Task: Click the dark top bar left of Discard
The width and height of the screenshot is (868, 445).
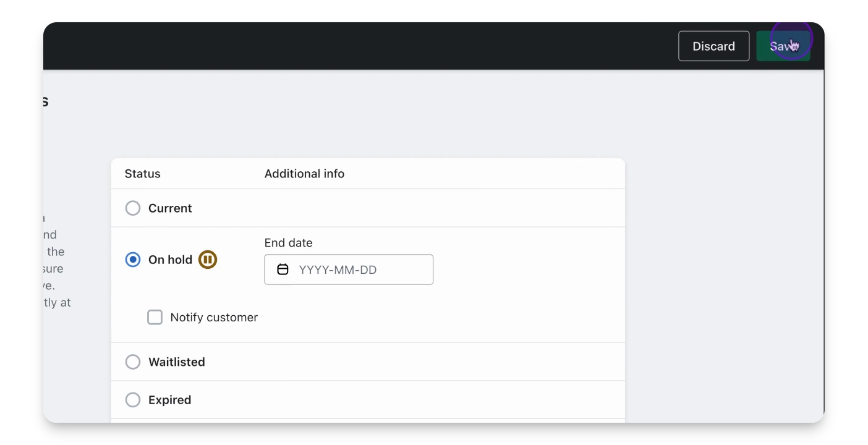Action: pyautogui.click(x=371, y=46)
